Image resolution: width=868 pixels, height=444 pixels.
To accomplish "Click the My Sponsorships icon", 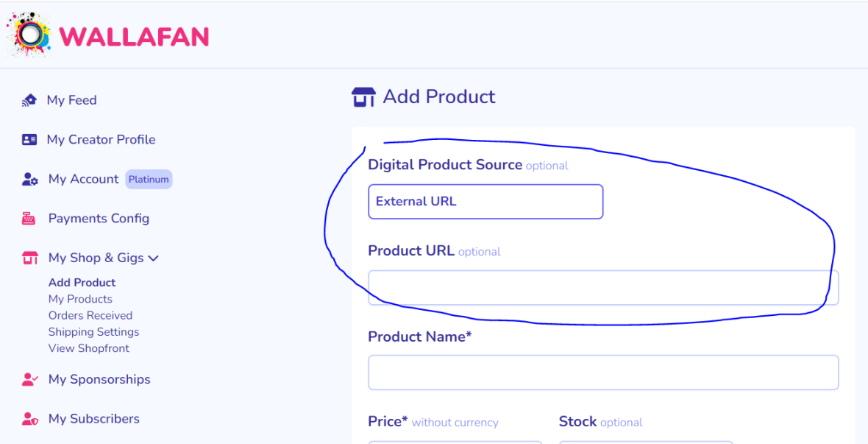I will pos(29,380).
